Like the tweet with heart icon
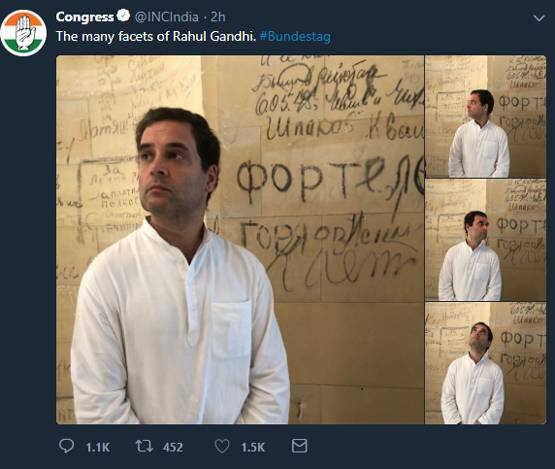 click(x=222, y=446)
